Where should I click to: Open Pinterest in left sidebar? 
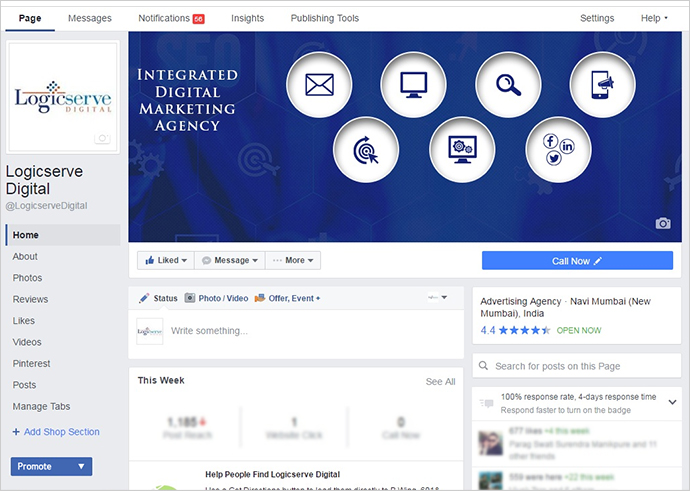[x=31, y=363]
